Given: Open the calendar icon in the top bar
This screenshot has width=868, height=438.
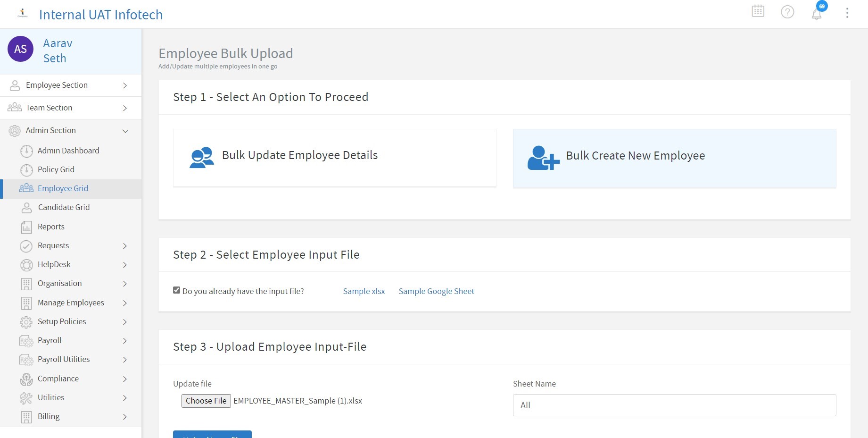Looking at the screenshot, I should pyautogui.click(x=758, y=11).
